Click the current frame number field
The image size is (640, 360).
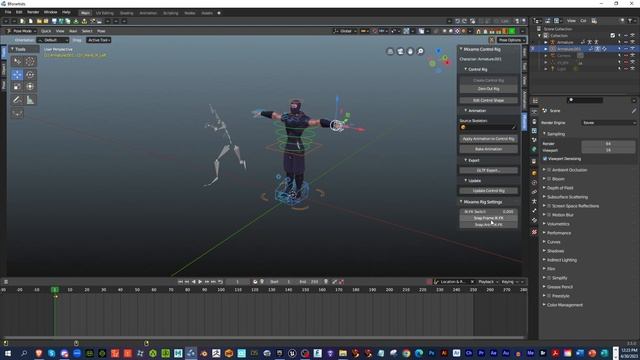point(238,282)
